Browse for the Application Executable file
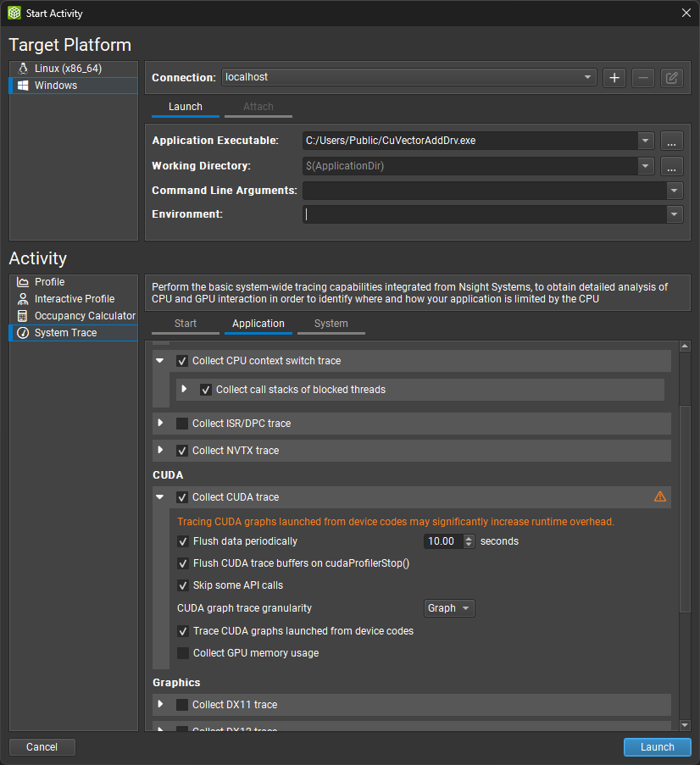Viewport: 700px width, 765px height. tap(671, 141)
